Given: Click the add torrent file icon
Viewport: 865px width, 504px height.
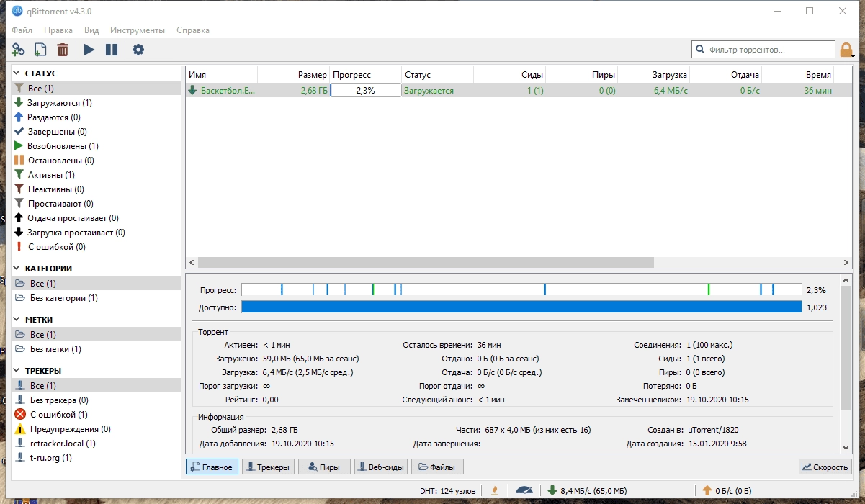Looking at the screenshot, I should pyautogui.click(x=40, y=50).
